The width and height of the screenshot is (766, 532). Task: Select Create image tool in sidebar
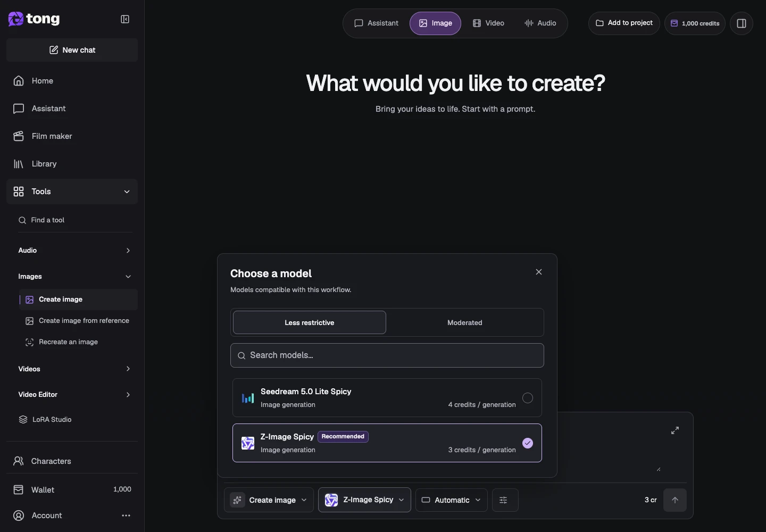tap(78, 300)
